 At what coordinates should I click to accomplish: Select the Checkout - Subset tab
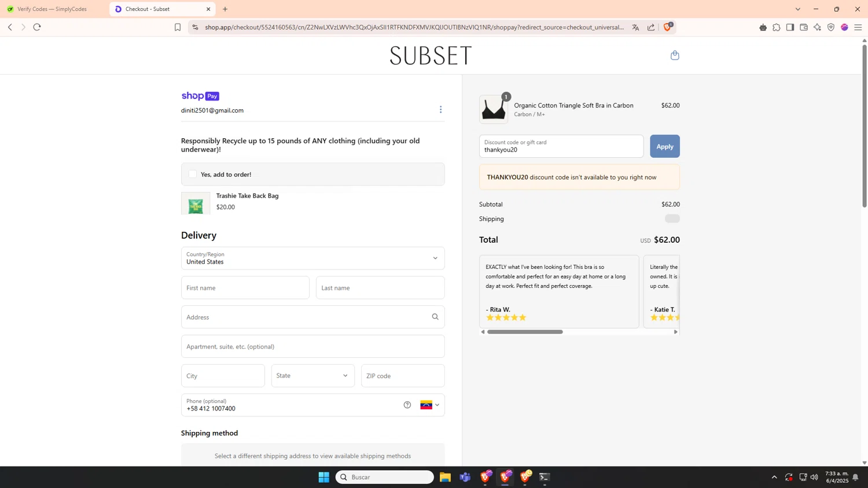(x=163, y=9)
